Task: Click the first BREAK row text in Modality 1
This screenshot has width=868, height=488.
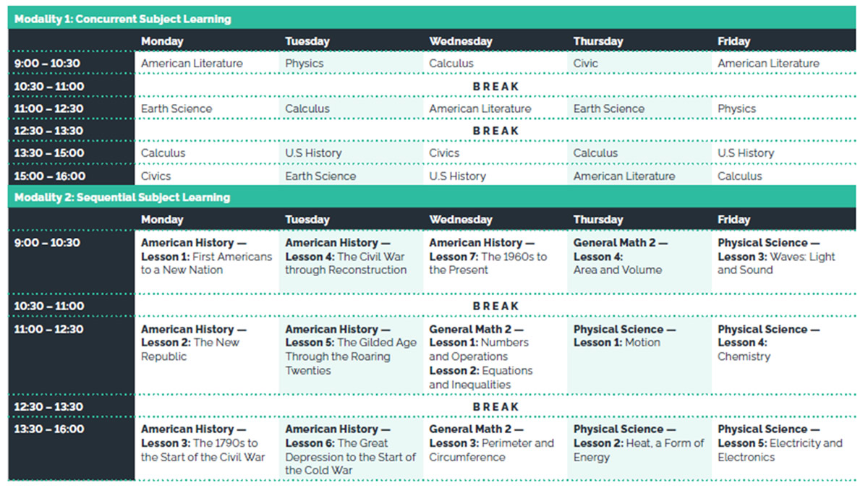Action: pos(495,87)
